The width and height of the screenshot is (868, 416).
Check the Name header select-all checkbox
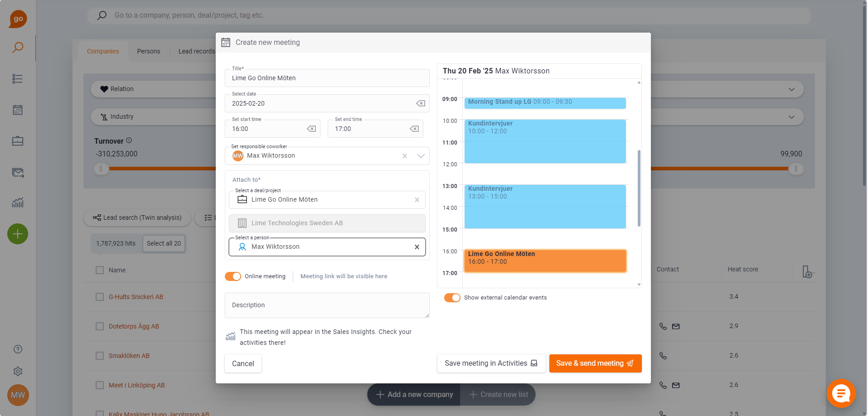click(100, 270)
